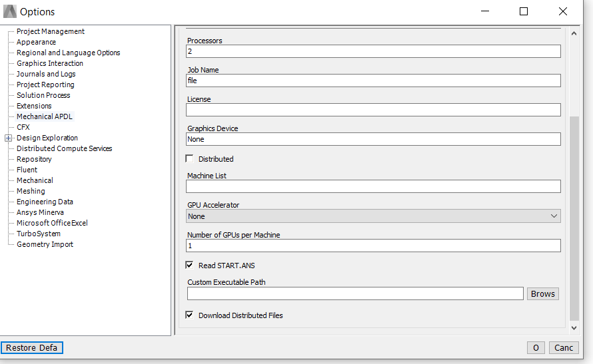The height and width of the screenshot is (364, 593).
Task: Click the Restore Defaults button
Action: pos(32,347)
